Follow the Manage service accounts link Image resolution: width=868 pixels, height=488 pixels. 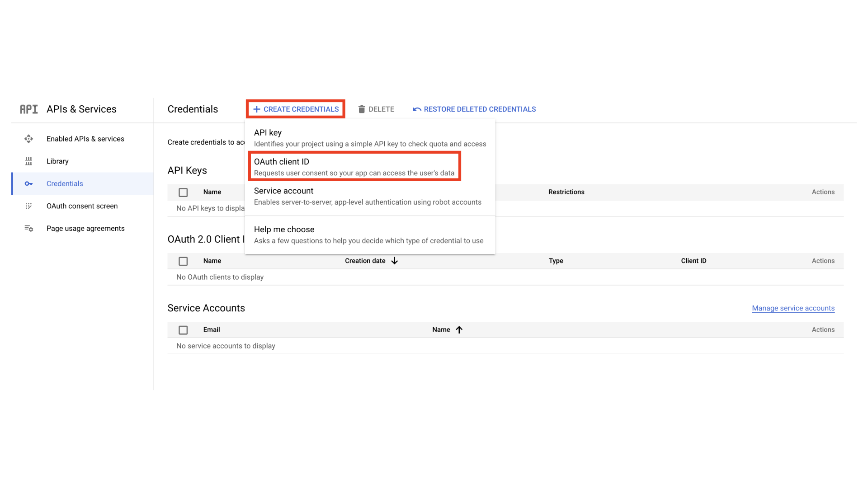pos(793,308)
